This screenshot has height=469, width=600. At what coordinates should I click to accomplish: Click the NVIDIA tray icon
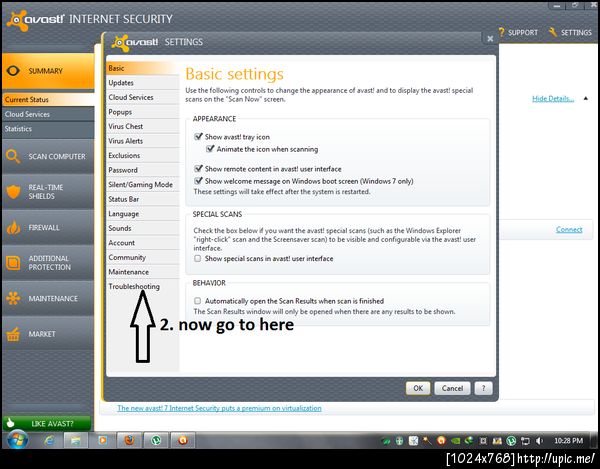[455, 441]
